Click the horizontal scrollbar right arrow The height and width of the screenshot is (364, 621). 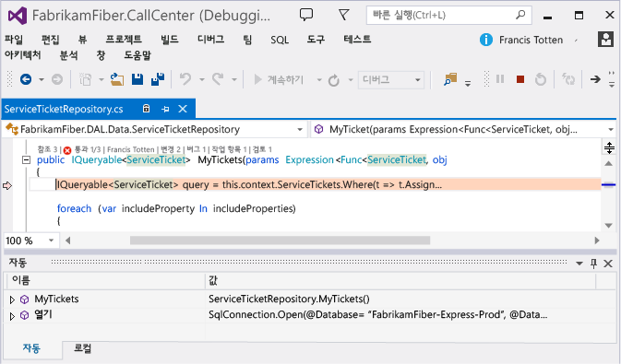pyautogui.click(x=597, y=241)
